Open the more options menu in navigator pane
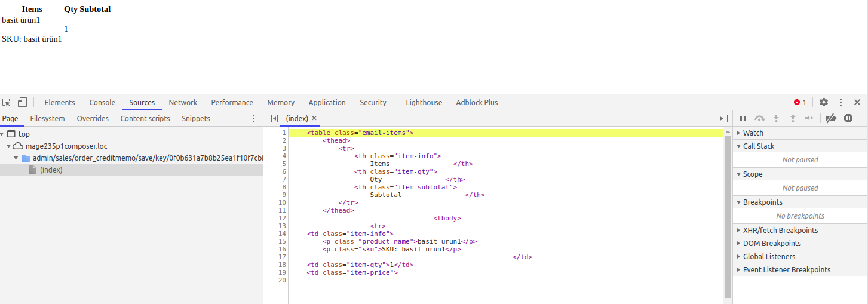Screen dimensions: 868x304 point(253,118)
